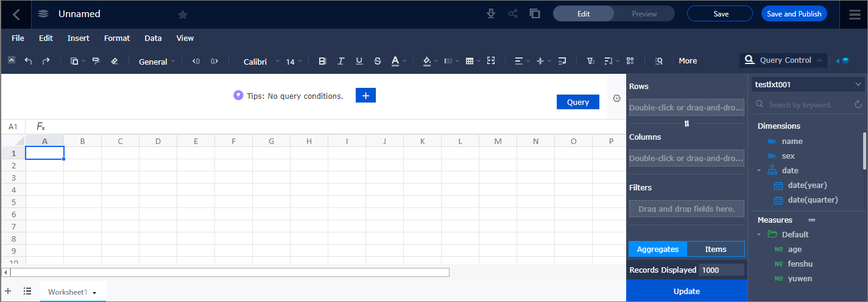Image resolution: width=868 pixels, height=302 pixels.
Task: Click the copy/paste icon in toolbar
Action: tap(74, 61)
